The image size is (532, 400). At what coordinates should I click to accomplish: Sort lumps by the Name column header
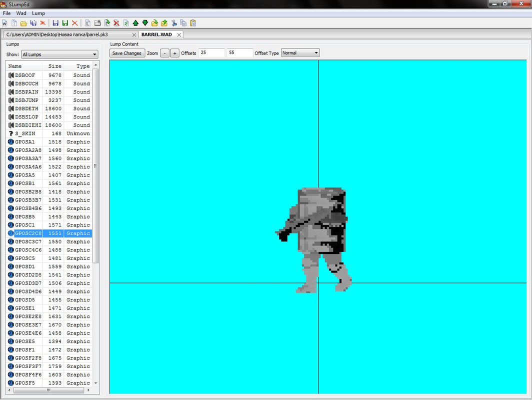pos(24,66)
